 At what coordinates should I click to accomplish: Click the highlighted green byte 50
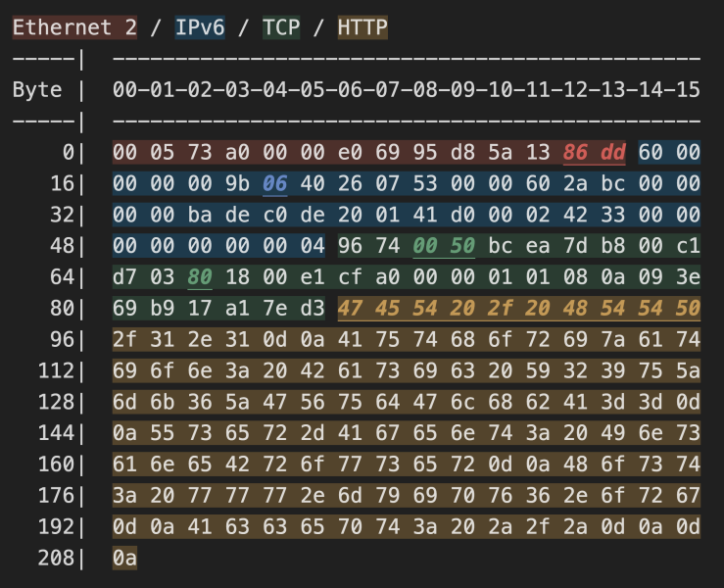pos(462,246)
